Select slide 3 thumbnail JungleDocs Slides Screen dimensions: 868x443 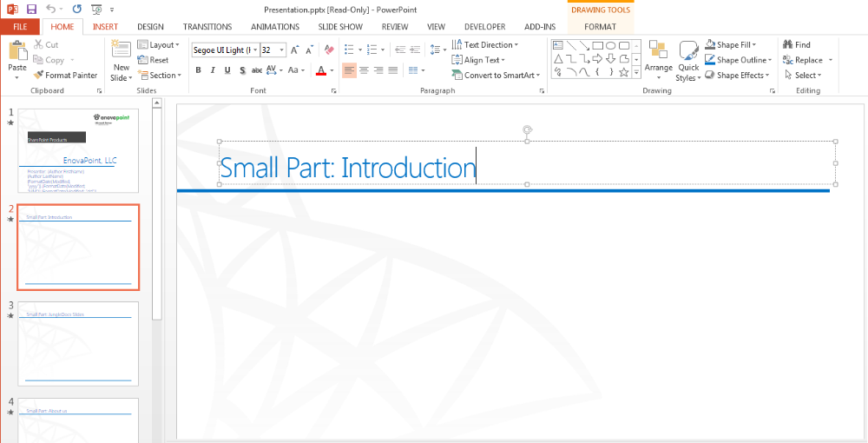click(78, 344)
